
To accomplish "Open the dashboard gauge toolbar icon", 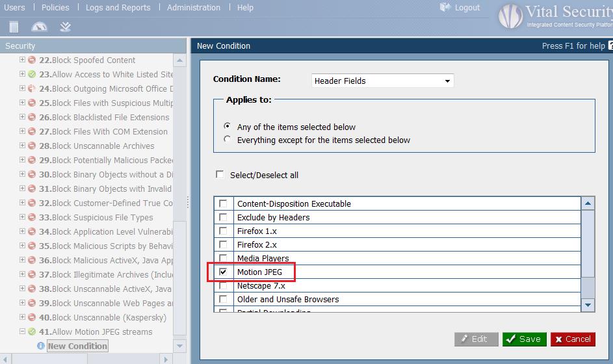I will pos(39,27).
